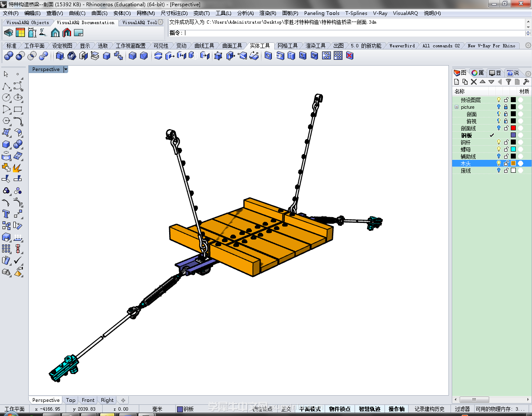
Task: Toggle lock icon of 木头 layer
Action: 506,163
